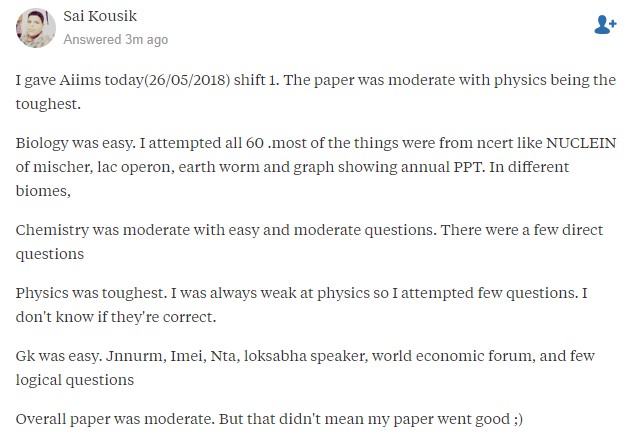Click the word 'toughest.' ending first paragraph
Screen dimensions: 630x433
click(x=48, y=104)
